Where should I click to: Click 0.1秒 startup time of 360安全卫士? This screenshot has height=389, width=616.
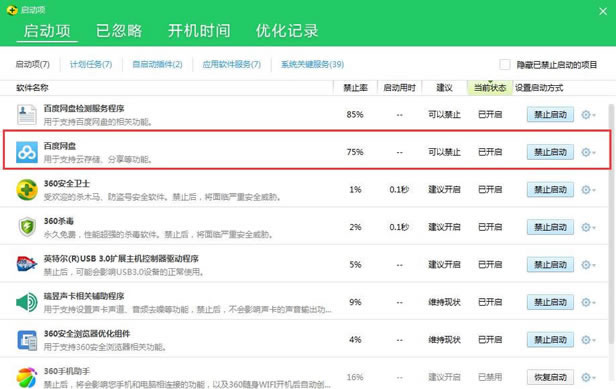pyautogui.click(x=399, y=189)
